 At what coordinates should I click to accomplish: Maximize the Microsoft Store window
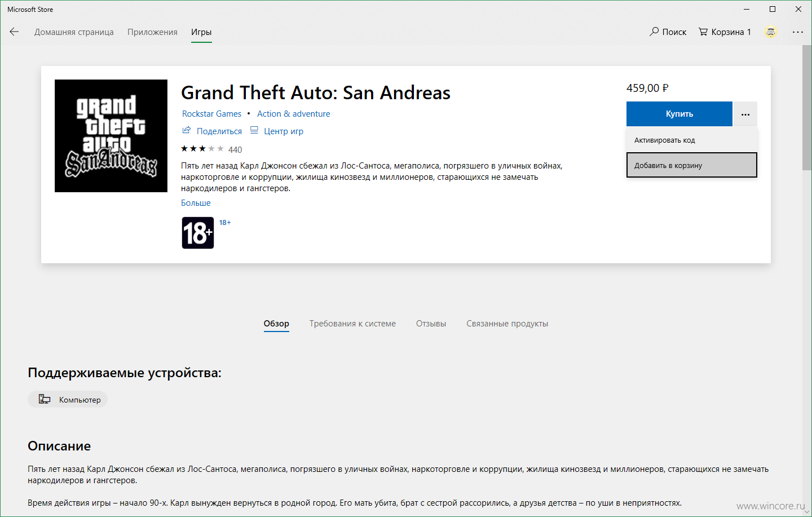(x=773, y=9)
